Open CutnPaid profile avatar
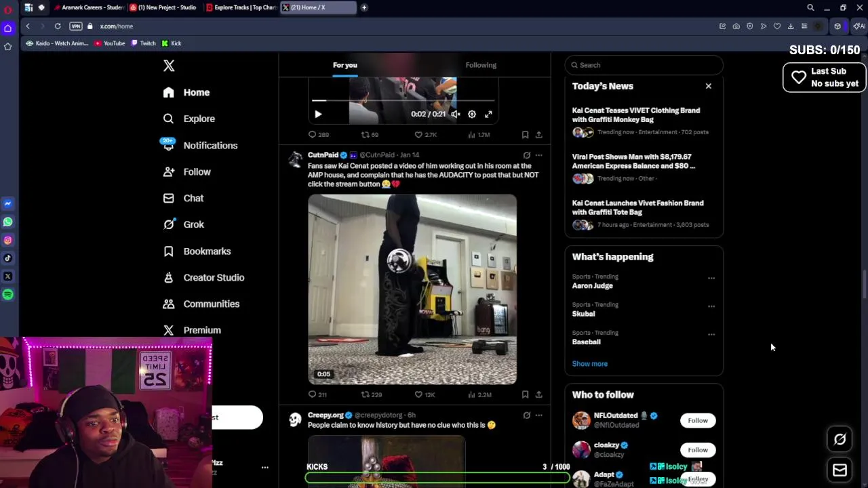868x488 pixels. [295, 159]
